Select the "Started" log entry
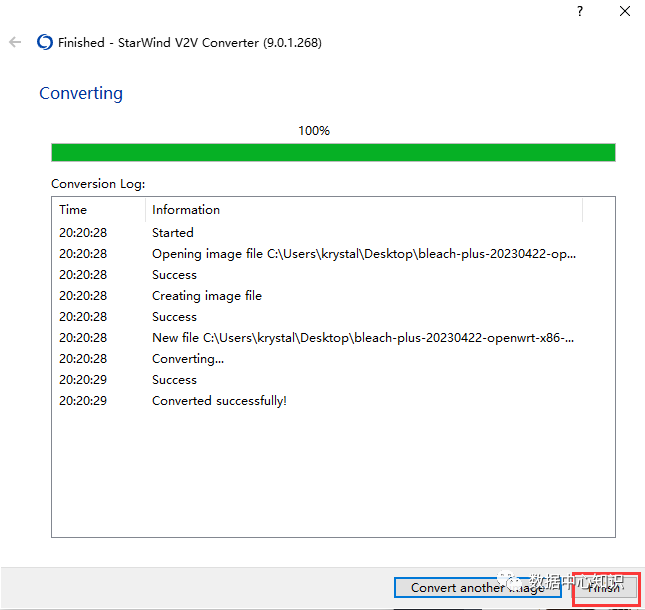The image size is (645, 610). (x=173, y=233)
